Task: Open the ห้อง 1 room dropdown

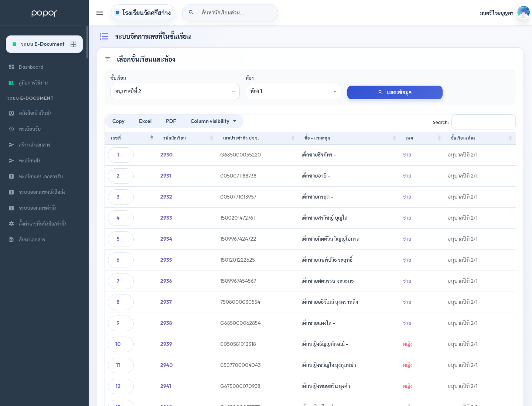Action: (x=293, y=92)
